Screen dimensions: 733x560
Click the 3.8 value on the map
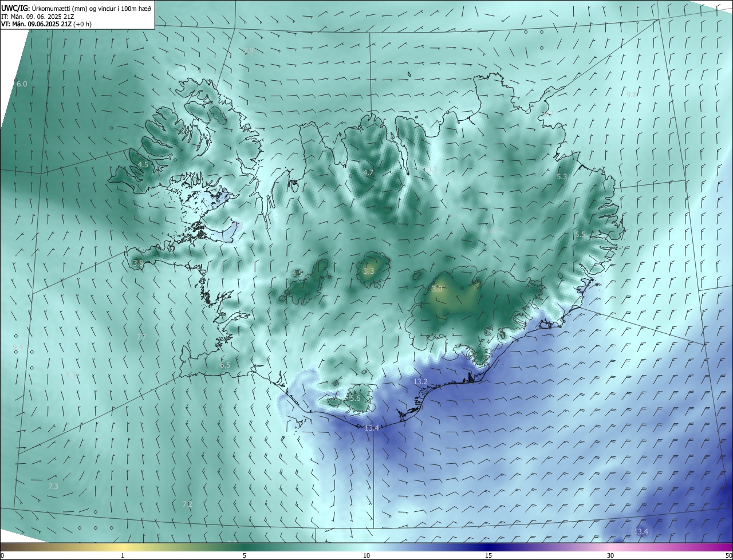coord(138,263)
